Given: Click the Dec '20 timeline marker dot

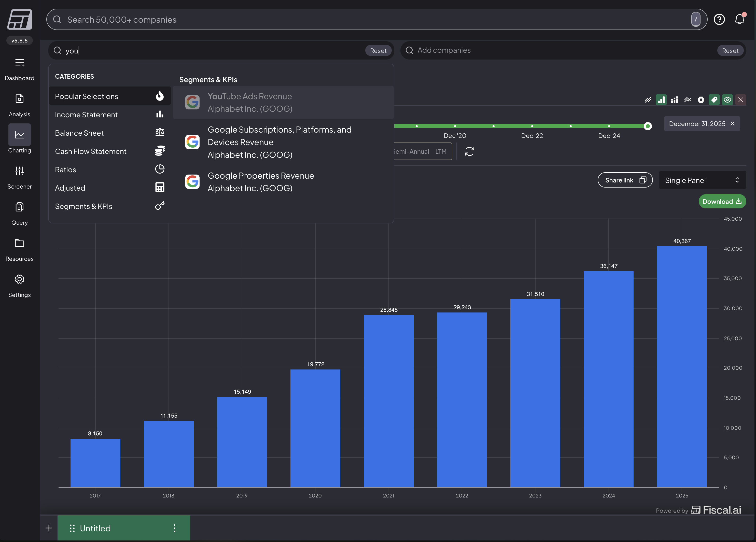Looking at the screenshot, I should [455, 126].
